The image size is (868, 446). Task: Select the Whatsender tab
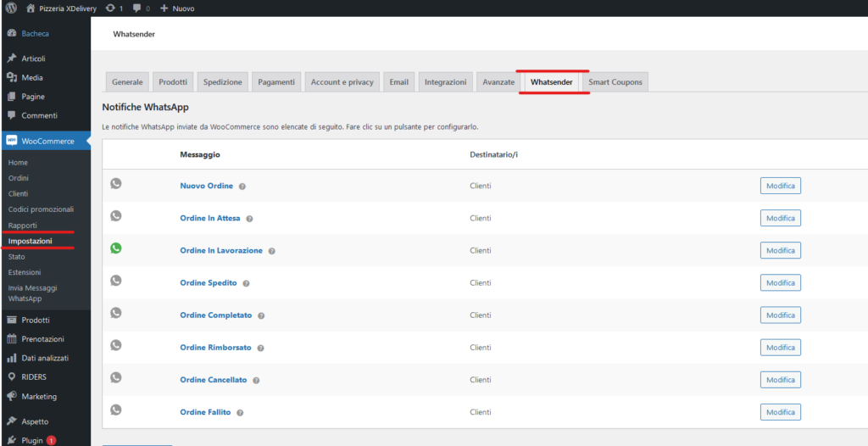551,82
